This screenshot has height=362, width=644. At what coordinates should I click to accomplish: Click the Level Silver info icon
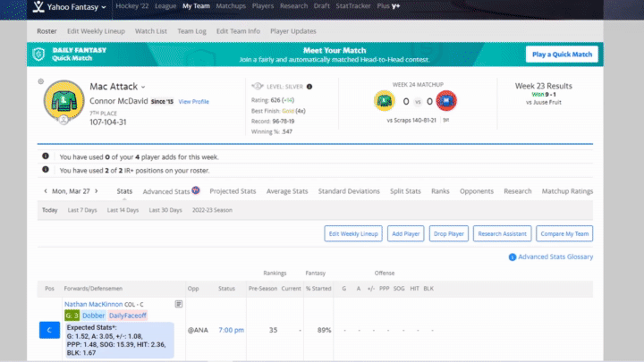pyautogui.click(x=309, y=87)
